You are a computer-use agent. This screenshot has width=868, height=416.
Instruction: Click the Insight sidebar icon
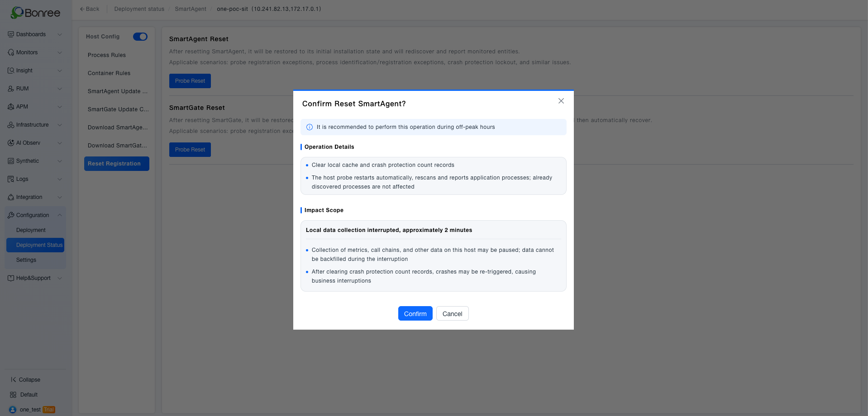point(11,71)
